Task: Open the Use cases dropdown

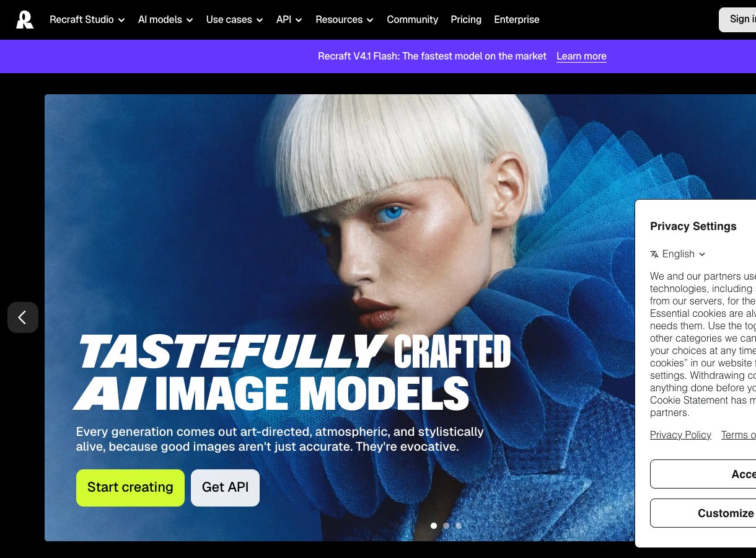Action: [234, 20]
